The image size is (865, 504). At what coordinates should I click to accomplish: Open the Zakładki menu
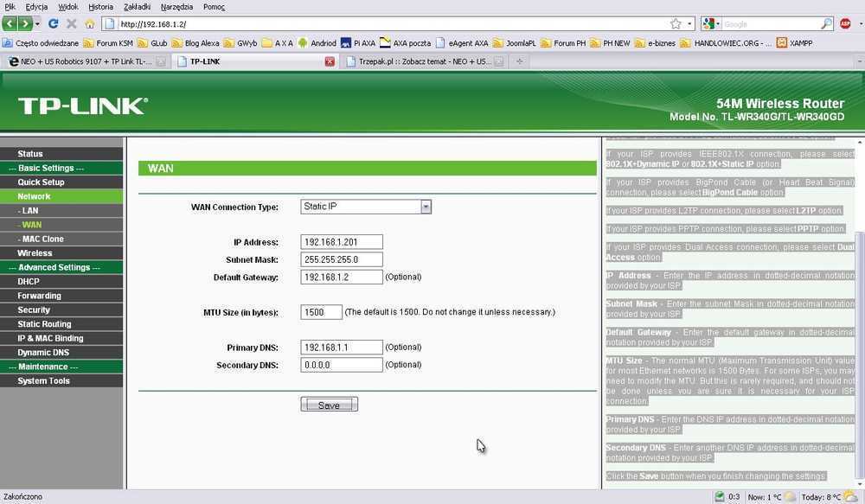click(137, 7)
